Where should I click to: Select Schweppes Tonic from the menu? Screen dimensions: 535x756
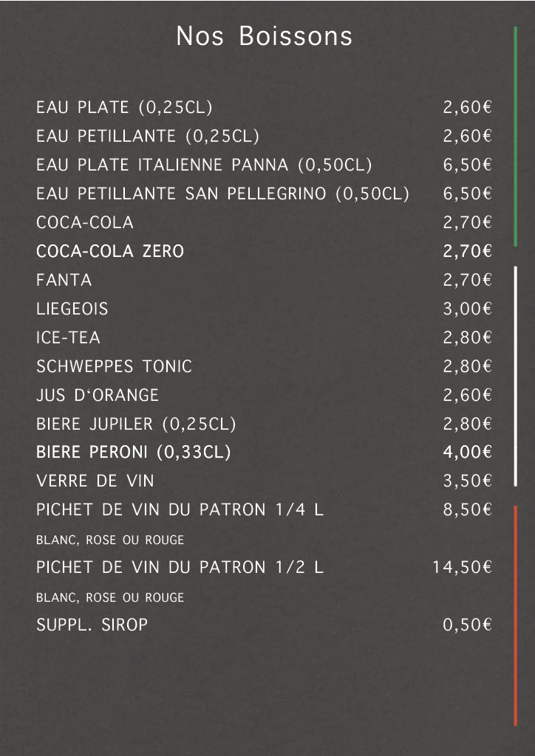(114, 367)
